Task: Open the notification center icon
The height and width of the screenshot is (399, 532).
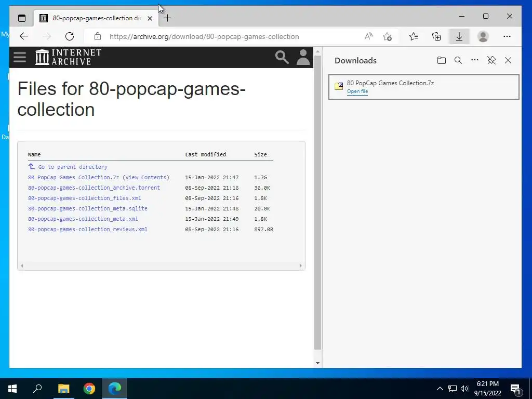Action: (x=515, y=389)
